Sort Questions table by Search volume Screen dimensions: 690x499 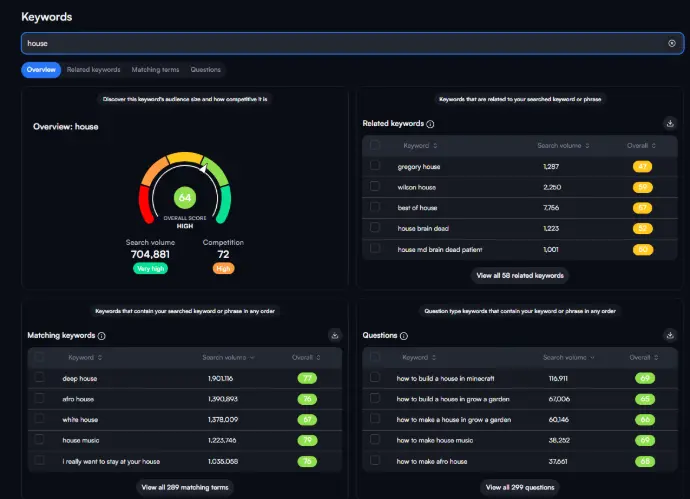tap(565, 357)
